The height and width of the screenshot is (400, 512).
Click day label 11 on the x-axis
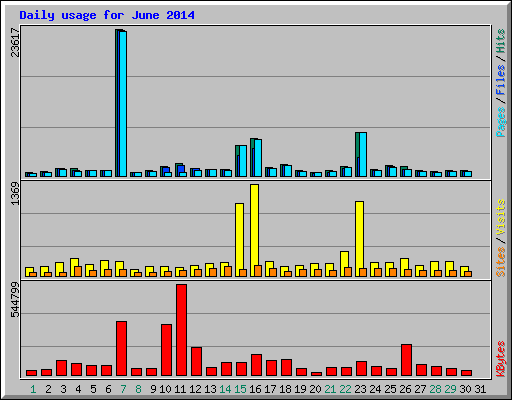point(180,389)
